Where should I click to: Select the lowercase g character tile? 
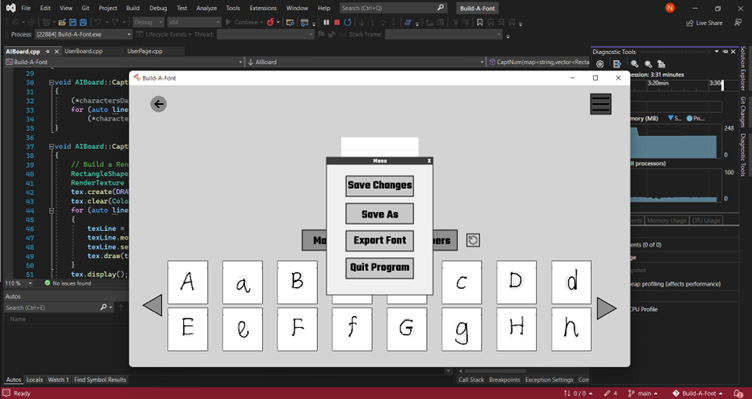pos(461,329)
